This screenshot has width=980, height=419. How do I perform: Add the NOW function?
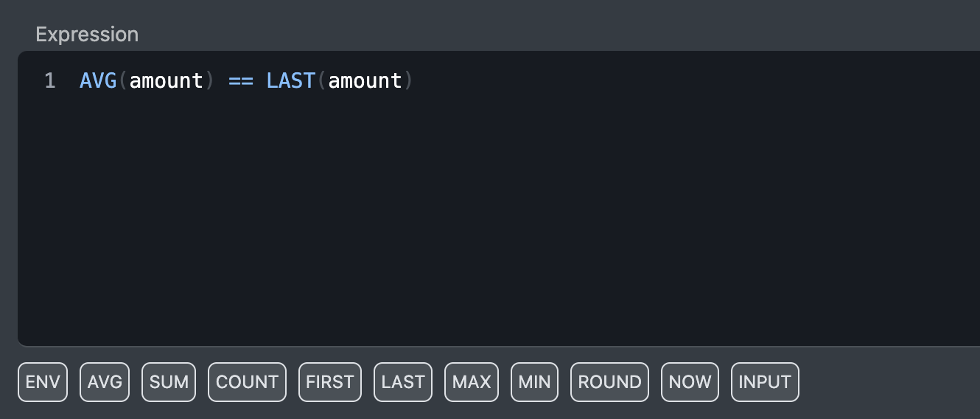690,382
